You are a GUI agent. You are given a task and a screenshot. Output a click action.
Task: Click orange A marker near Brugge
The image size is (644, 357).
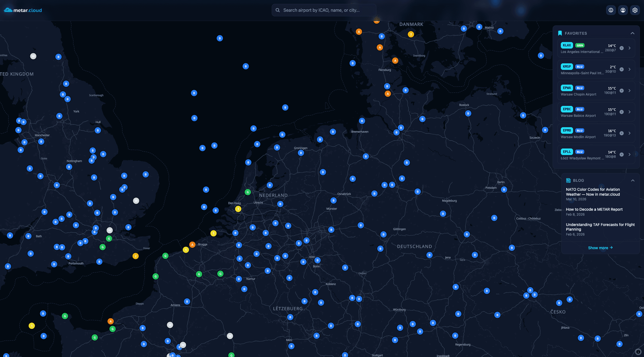click(192, 245)
